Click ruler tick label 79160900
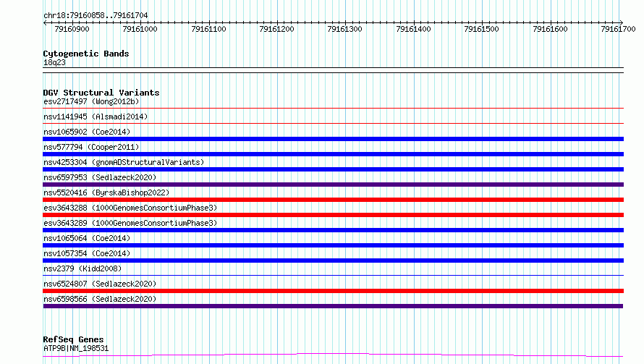644x364 pixels. coord(72,29)
